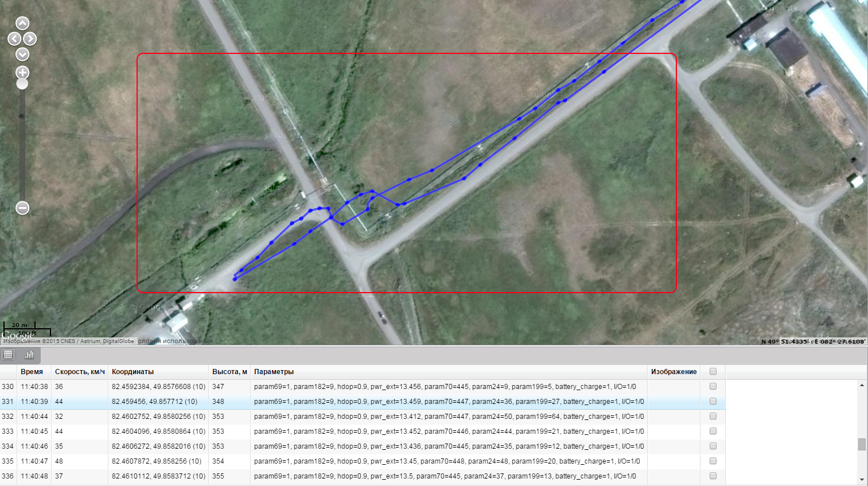This screenshot has height=486, width=868.
Task: Sort by the Время column header
Action: [x=32, y=372]
